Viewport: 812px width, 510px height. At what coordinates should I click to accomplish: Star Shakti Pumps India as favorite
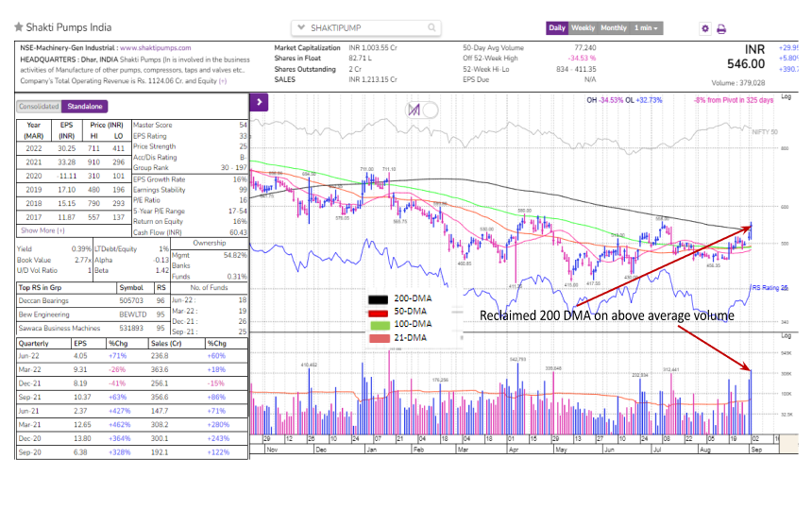[19, 27]
